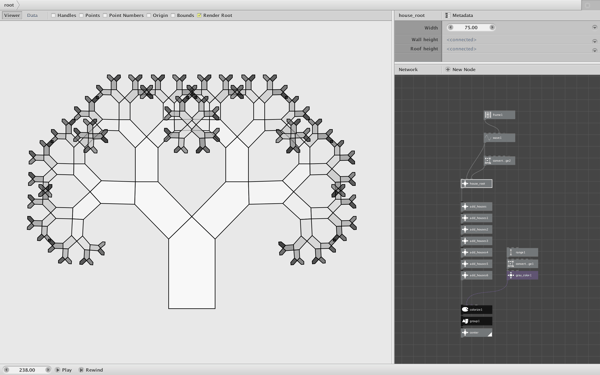Decrease the frame number with left arrow
600x375 pixels.
pos(6,370)
